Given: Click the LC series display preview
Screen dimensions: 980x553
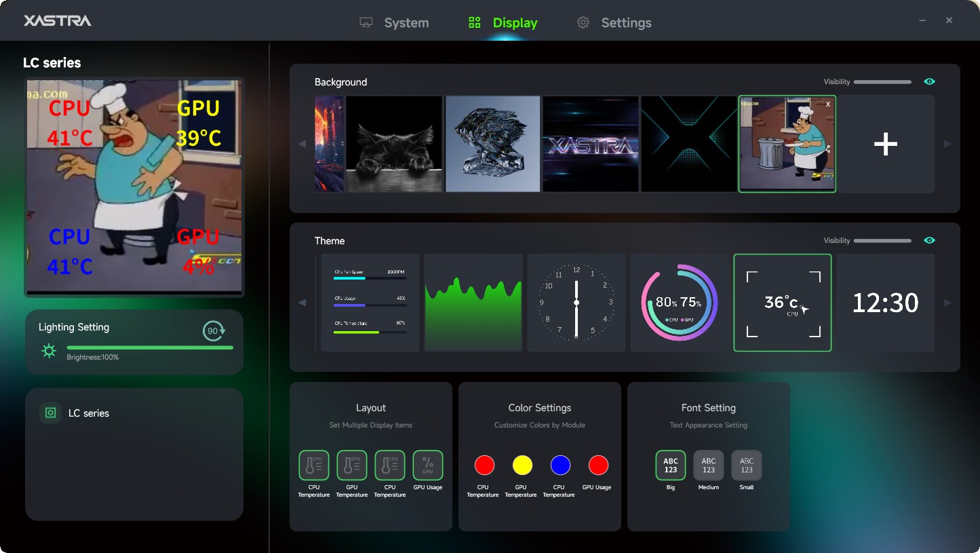Looking at the screenshot, I should (134, 187).
